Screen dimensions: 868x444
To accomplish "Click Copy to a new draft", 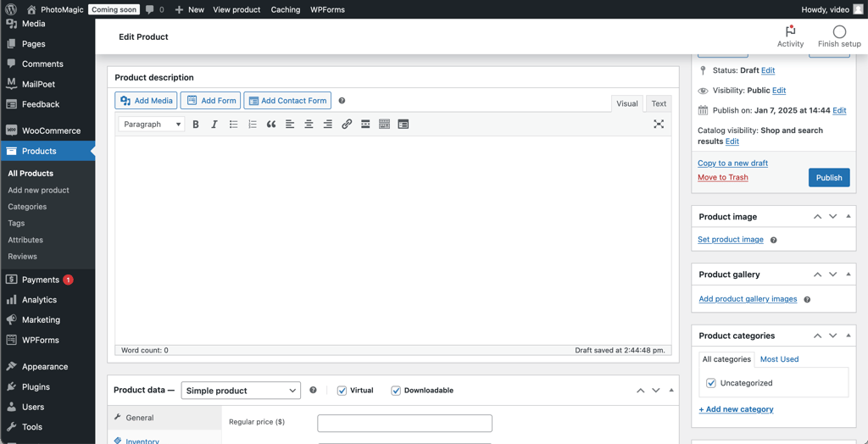I will pyautogui.click(x=733, y=164).
